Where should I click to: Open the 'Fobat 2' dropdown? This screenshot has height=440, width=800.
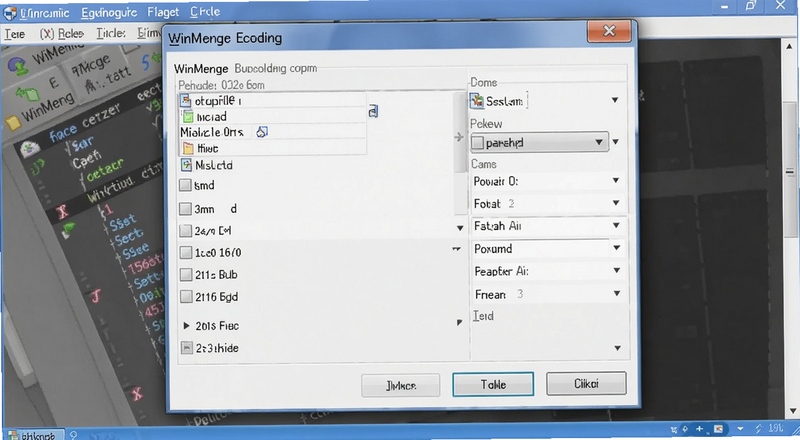[x=616, y=203]
